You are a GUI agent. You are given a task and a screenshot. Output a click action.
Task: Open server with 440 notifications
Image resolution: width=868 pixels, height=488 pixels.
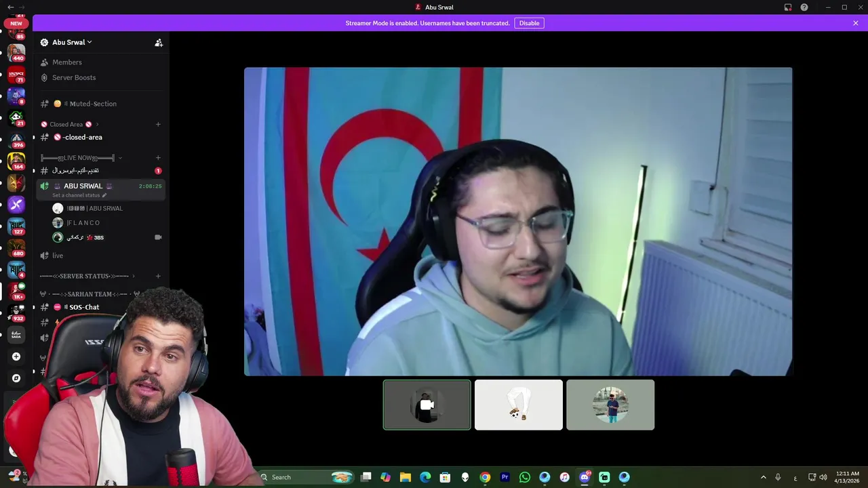coord(16,52)
